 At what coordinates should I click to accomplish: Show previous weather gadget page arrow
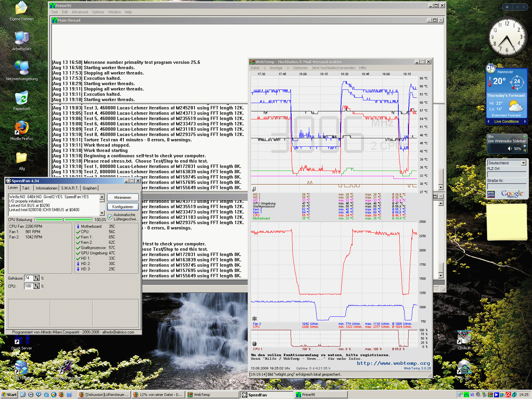488,121
